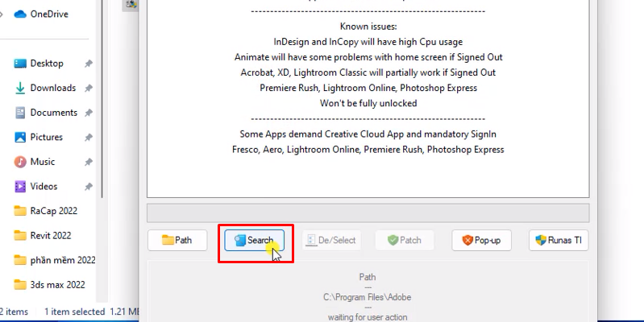Click the pin icon beside Downloads
The image size is (644, 322).
coord(89,89)
